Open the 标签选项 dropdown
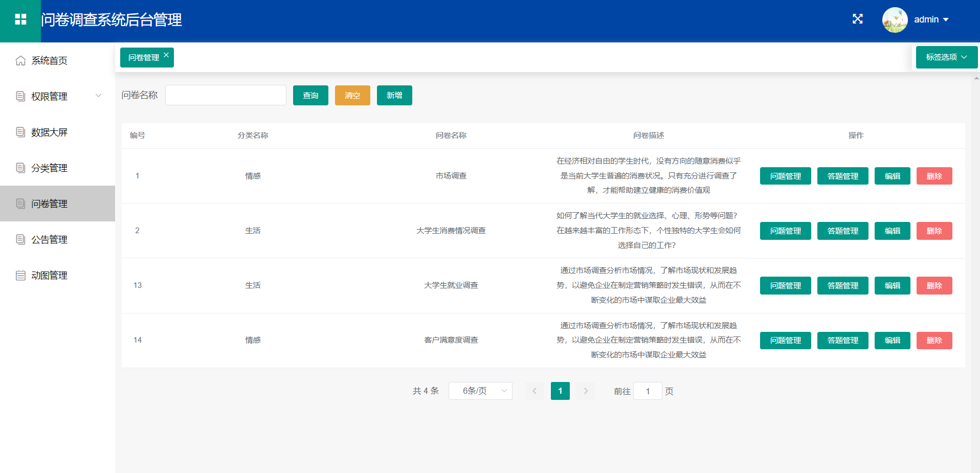Image resolution: width=980 pixels, height=473 pixels. 946,57
